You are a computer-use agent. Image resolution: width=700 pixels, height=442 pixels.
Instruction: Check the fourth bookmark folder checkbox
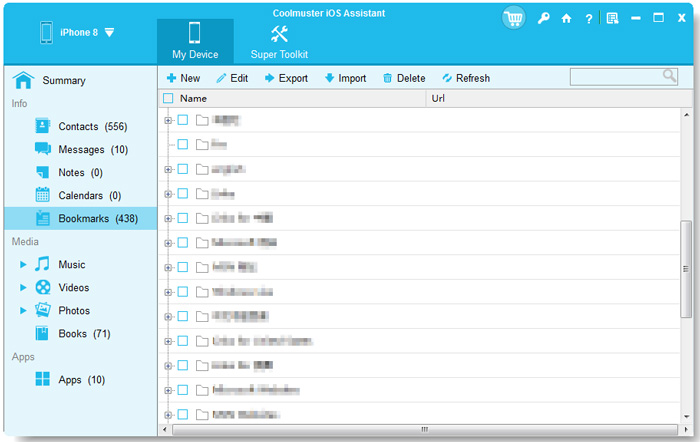coord(183,193)
